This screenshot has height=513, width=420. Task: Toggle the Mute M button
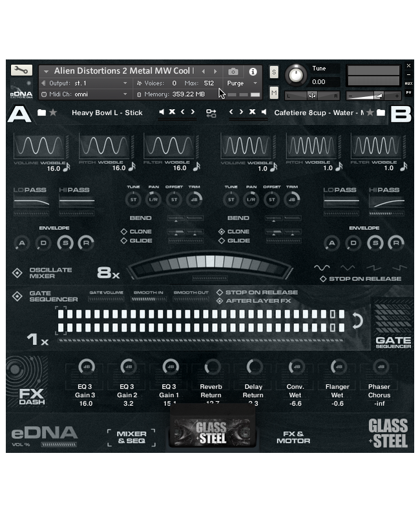274,93
